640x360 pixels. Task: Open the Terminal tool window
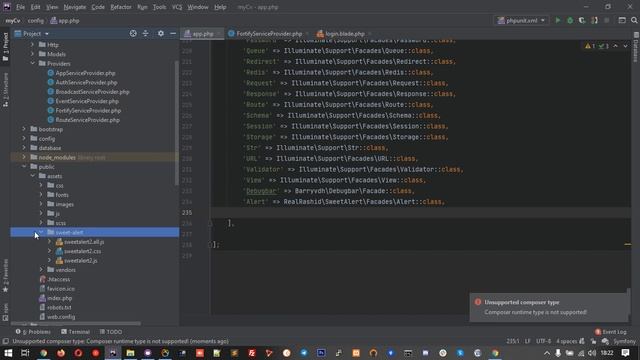(x=76, y=332)
